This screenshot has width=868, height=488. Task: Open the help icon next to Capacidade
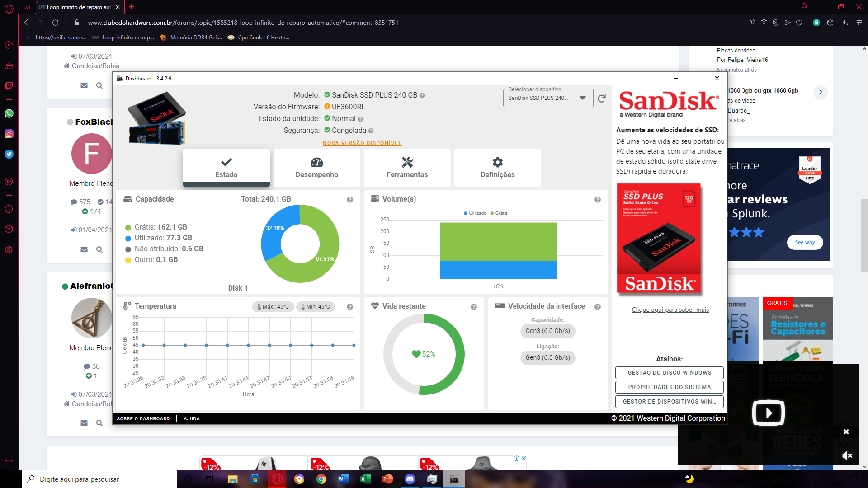pyautogui.click(x=350, y=200)
